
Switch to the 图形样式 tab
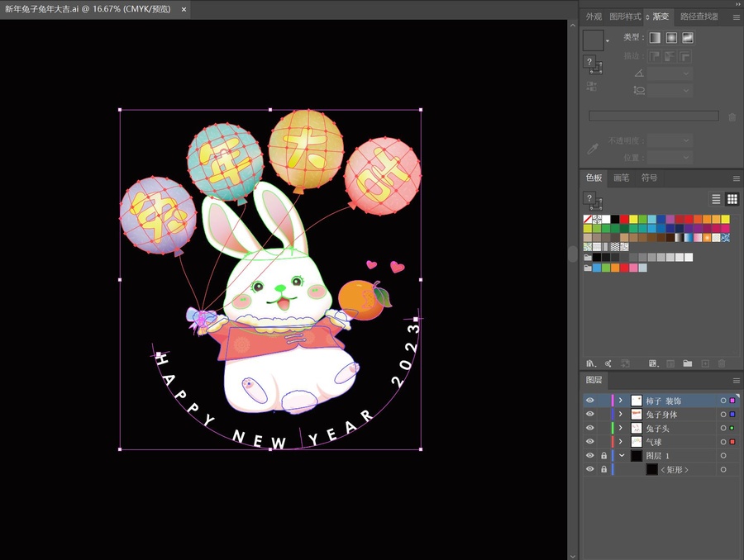point(626,17)
